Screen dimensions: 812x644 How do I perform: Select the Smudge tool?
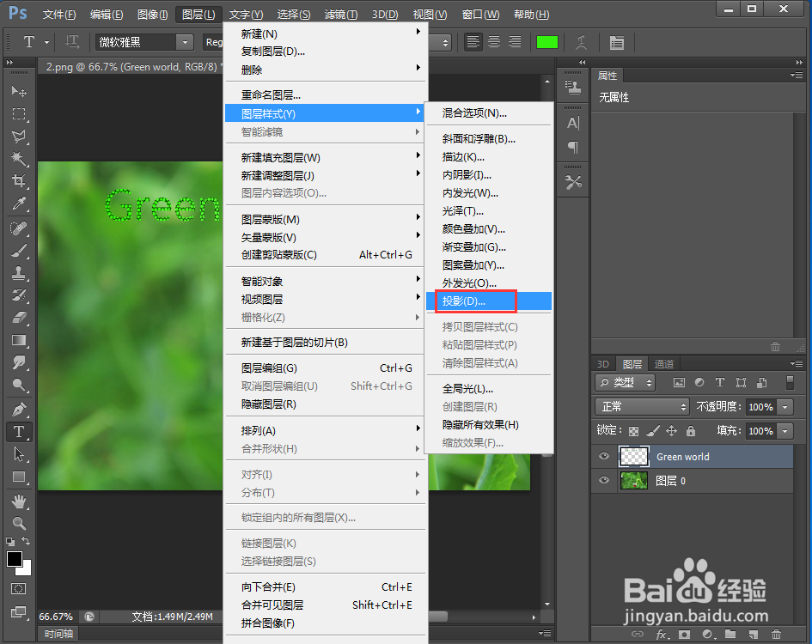19,362
